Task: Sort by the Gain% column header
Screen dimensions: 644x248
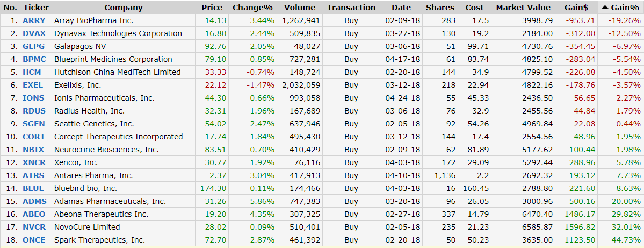Action: pos(620,8)
